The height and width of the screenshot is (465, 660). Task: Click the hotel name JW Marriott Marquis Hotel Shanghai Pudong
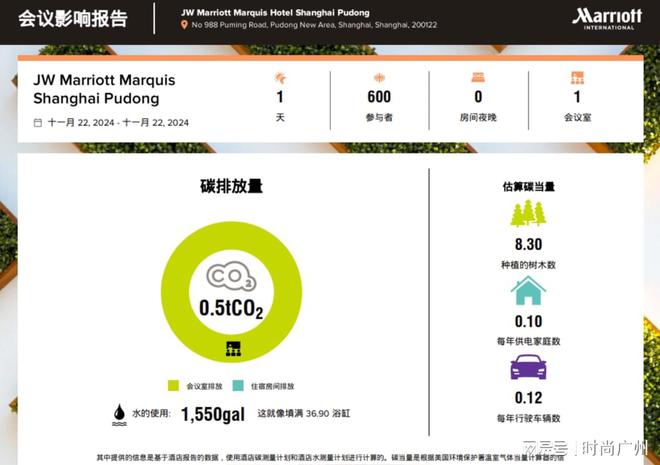tap(275, 13)
